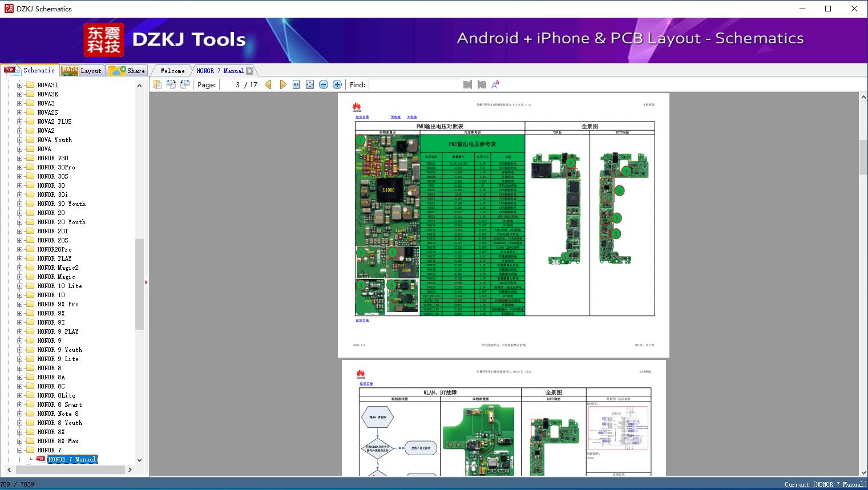Screen dimensions: 868x490
Task: Go to the previous page arrow
Action: click(x=268, y=84)
